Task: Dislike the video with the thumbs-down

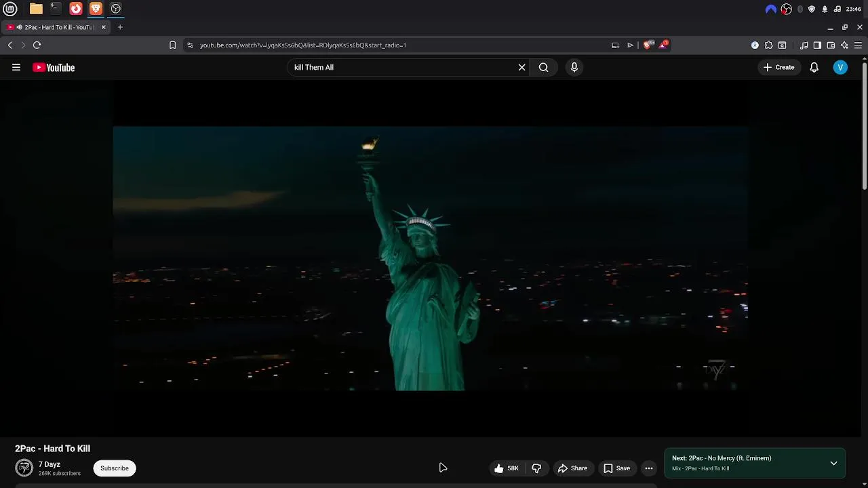Action: click(536, 468)
